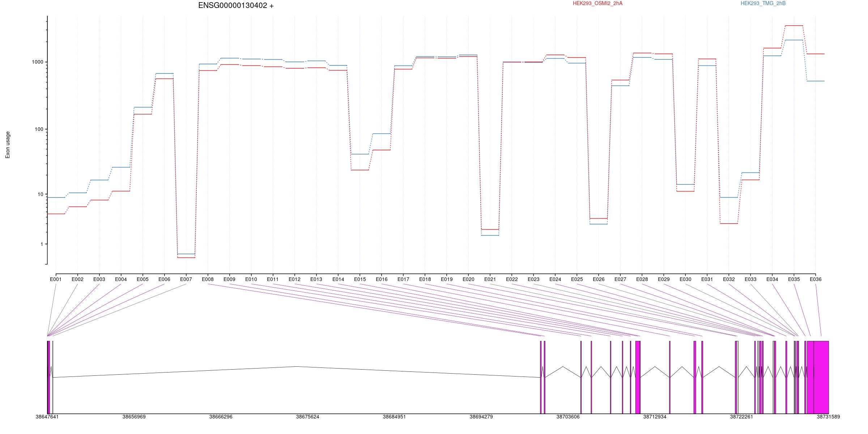Click exon label E004
Image resolution: width=868 pixels, height=434 pixels.
[x=121, y=279]
